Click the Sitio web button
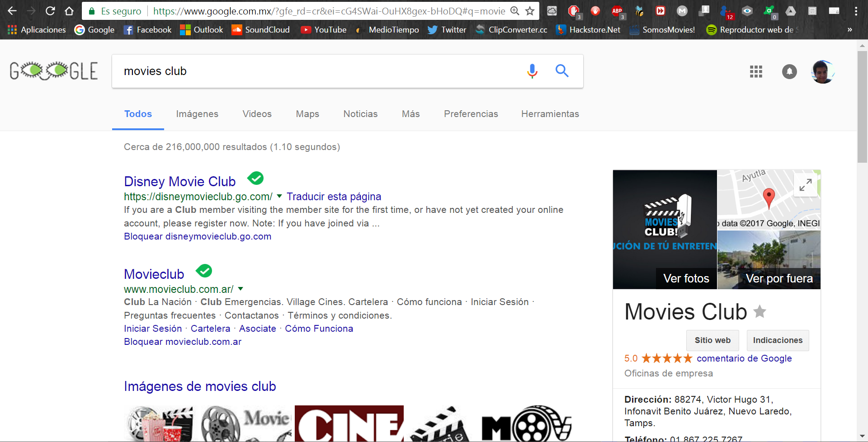868x442 pixels. pos(712,340)
